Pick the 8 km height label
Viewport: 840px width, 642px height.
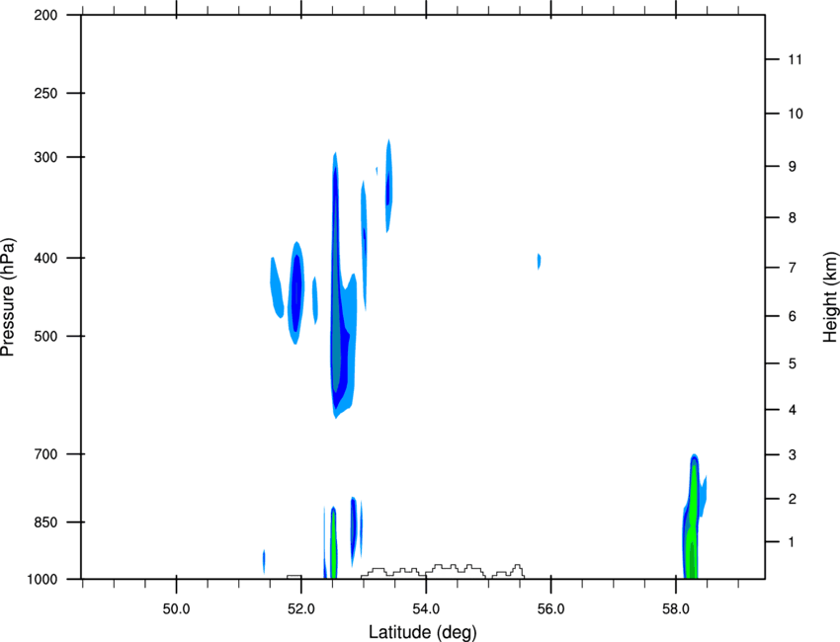[x=793, y=218]
